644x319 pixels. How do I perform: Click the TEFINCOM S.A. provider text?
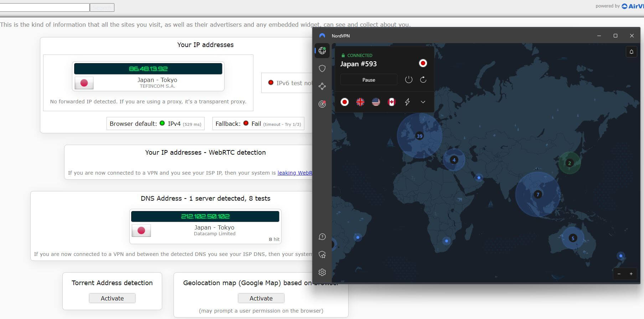pyautogui.click(x=158, y=86)
